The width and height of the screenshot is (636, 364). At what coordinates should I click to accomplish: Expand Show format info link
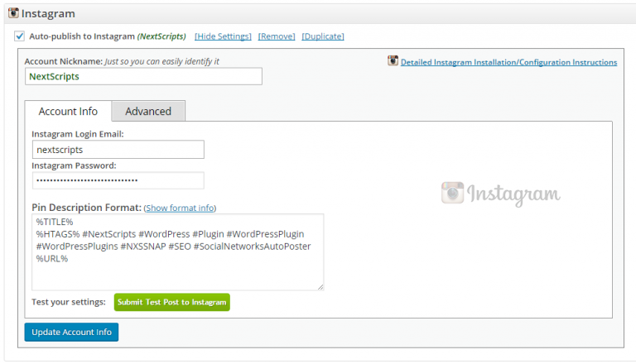click(x=180, y=208)
